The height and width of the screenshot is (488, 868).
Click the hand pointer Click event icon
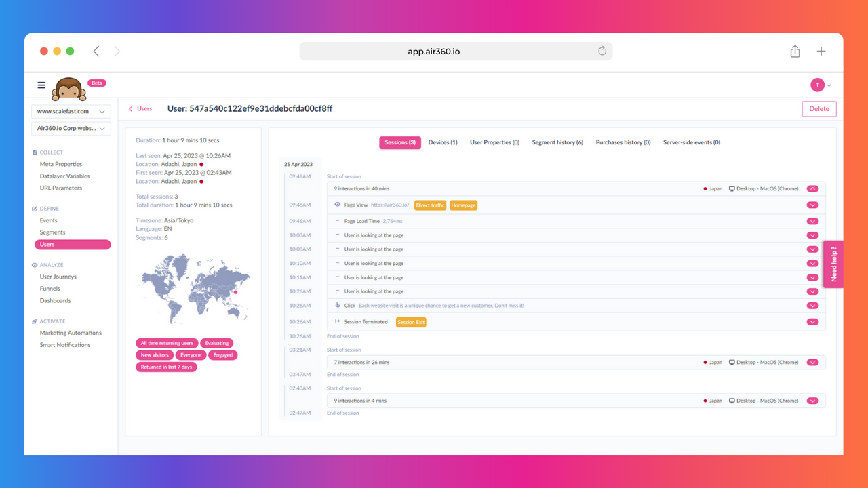[337, 306]
